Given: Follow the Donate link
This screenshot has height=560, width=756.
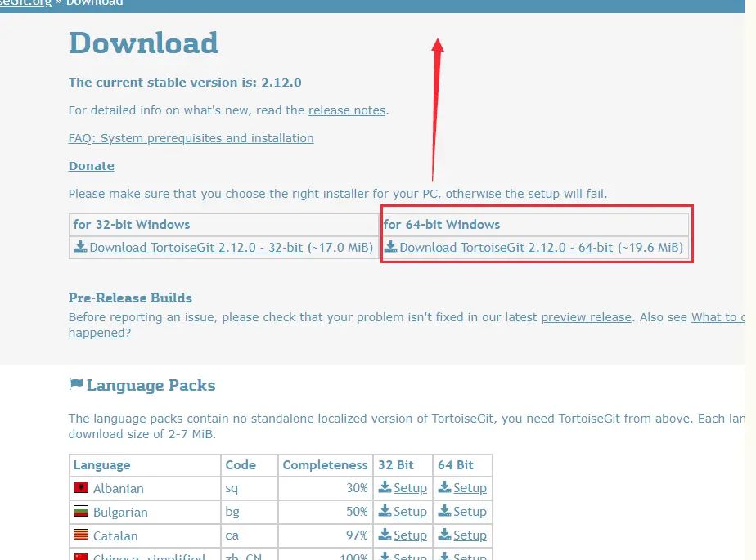Looking at the screenshot, I should tap(91, 166).
